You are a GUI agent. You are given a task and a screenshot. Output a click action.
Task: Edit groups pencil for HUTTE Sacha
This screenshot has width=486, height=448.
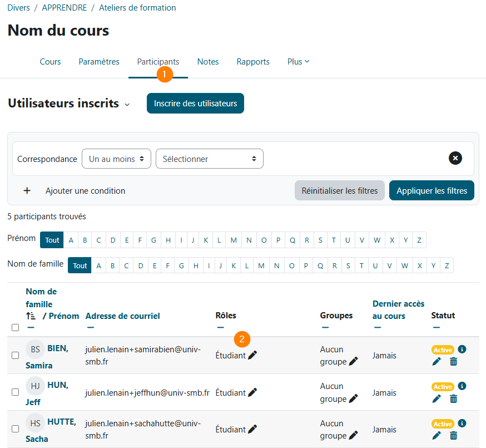coord(353,435)
